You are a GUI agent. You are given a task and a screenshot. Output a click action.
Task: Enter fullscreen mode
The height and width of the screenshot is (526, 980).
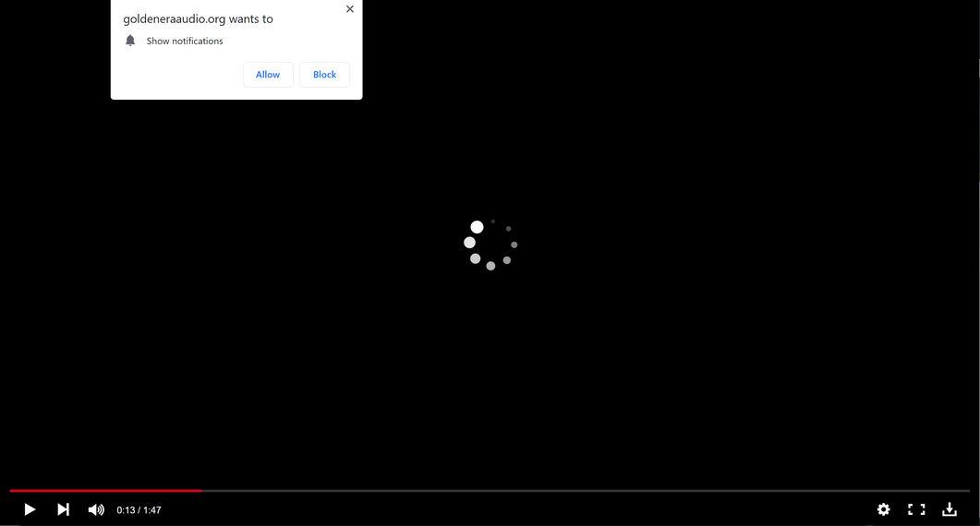(x=916, y=509)
